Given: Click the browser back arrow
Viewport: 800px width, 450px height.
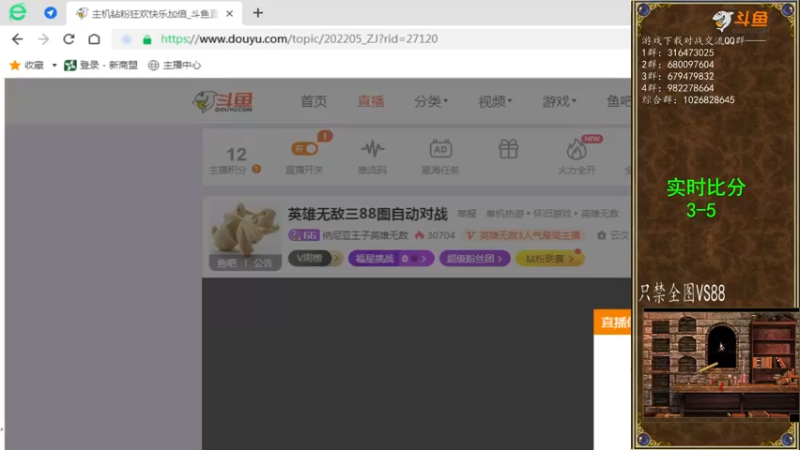Looking at the screenshot, I should pos(17,39).
